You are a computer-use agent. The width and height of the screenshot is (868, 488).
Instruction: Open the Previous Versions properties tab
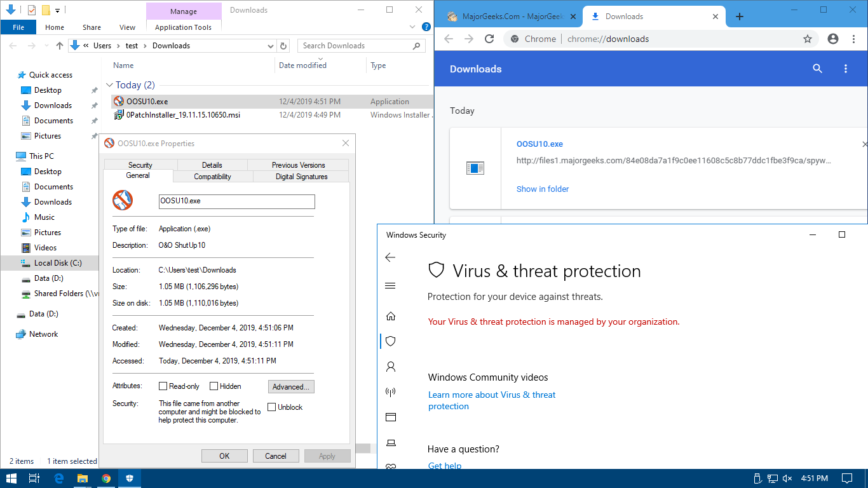(298, 165)
